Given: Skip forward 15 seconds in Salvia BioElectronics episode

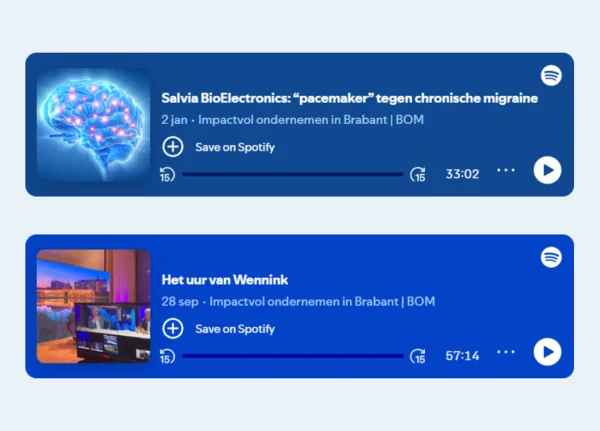Looking at the screenshot, I should coord(418,175).
